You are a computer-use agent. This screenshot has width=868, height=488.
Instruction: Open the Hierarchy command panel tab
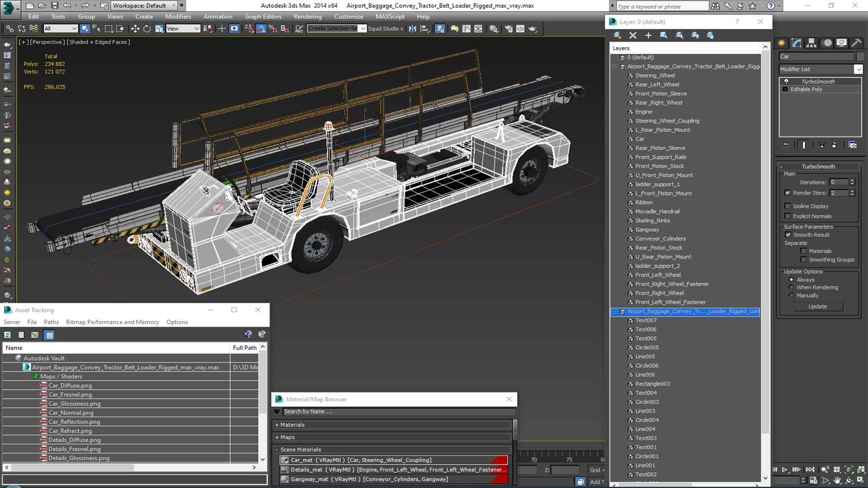pos(811,43)
